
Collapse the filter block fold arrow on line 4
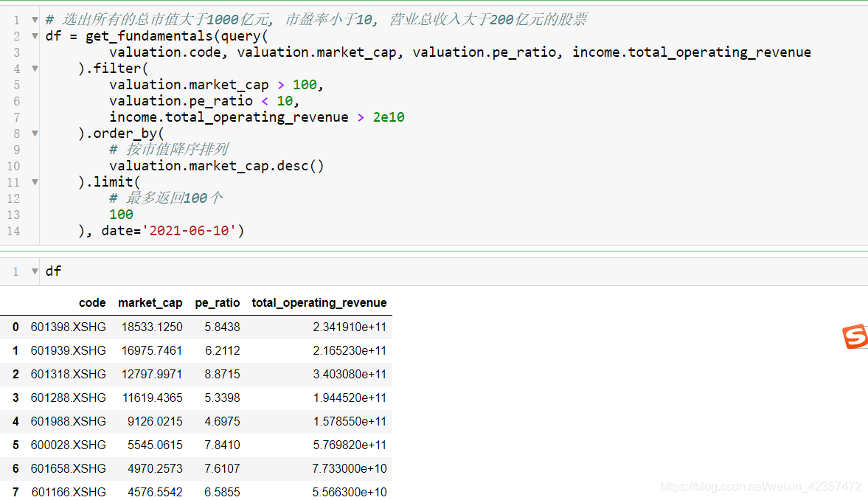[35, 69]
